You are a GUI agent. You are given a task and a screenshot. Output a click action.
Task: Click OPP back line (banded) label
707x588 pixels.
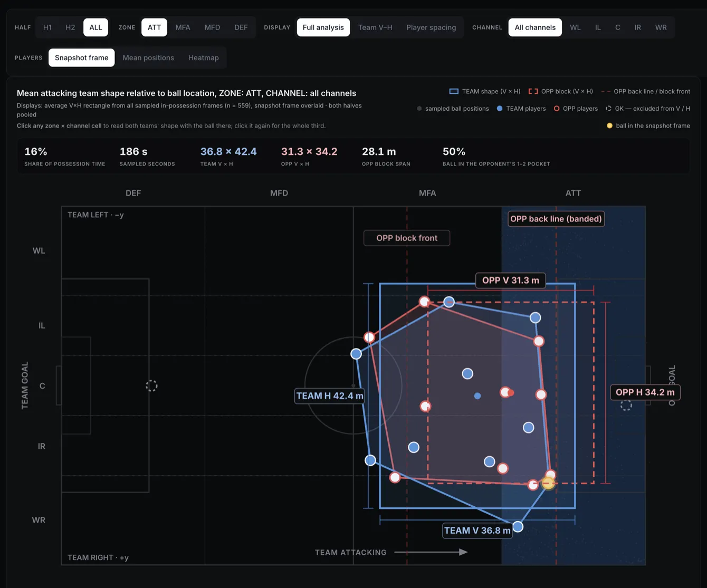[x=556, y=219]
